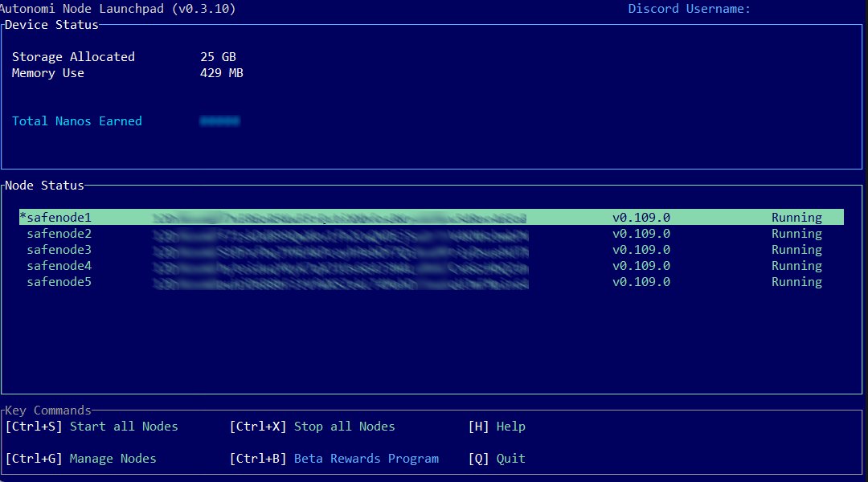The image size is (868, 482).
Task: Click the [Ctrl+X] key hint
Action: coord(258,426)
